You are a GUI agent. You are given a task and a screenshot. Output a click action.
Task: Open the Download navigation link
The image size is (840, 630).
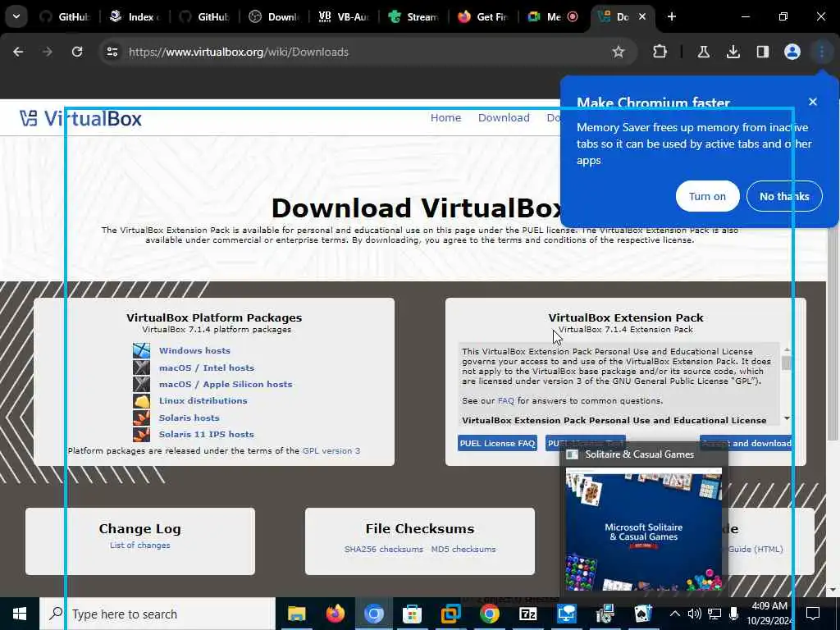504,118
